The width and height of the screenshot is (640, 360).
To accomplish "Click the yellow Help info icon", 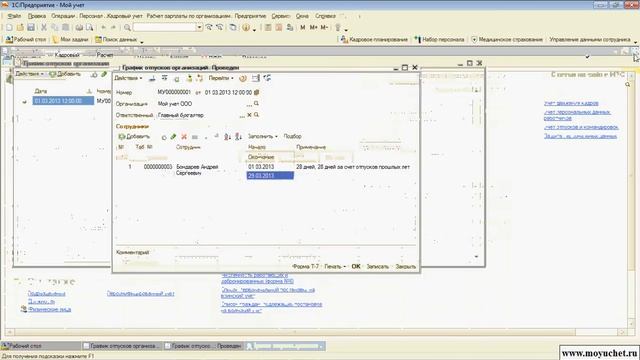I will [x=246, y=27].
